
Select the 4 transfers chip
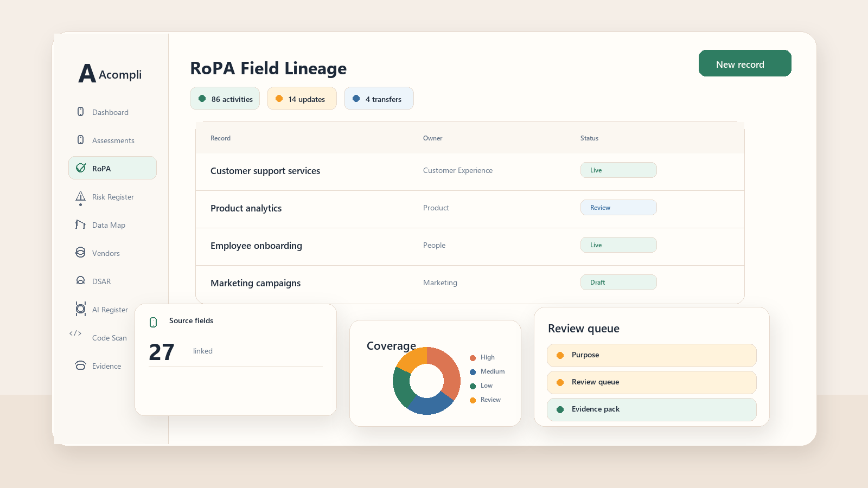tap(379, 99)
